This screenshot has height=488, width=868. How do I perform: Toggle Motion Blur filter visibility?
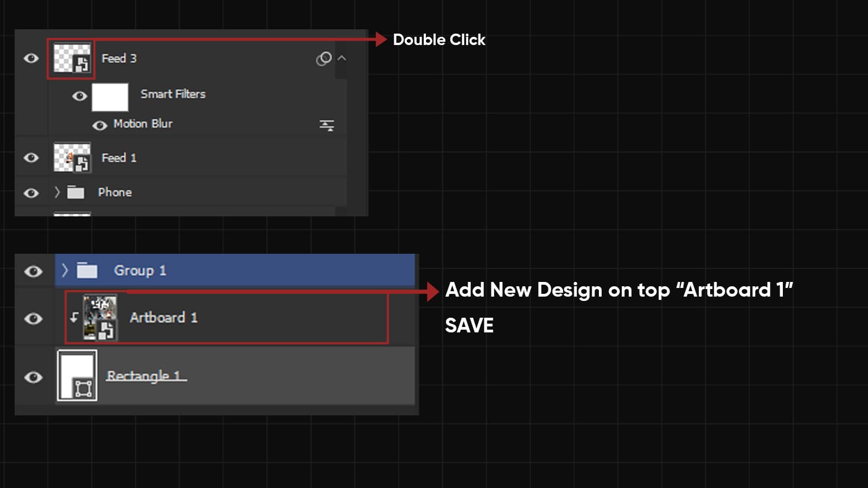[x=99, y=126]
